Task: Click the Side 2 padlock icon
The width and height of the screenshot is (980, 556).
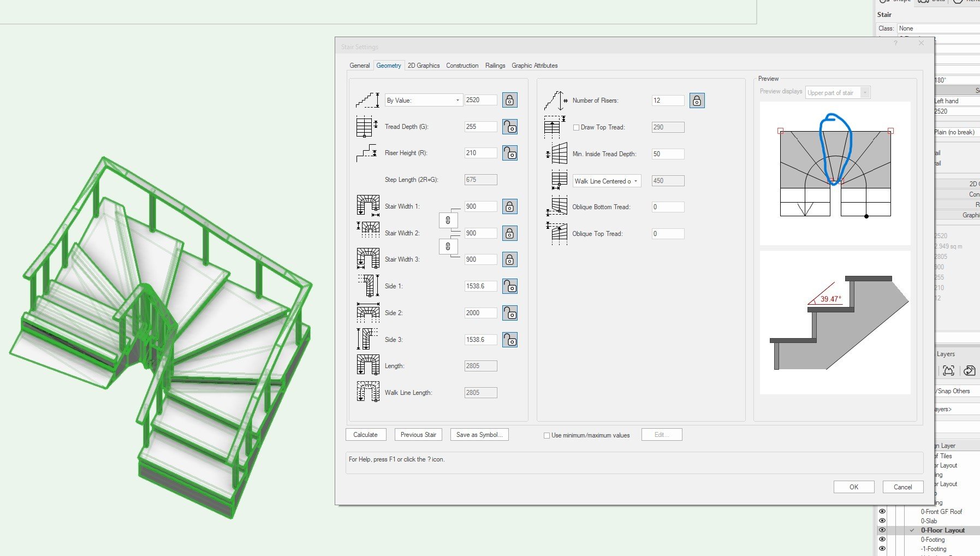Action: tap(510, 312)
